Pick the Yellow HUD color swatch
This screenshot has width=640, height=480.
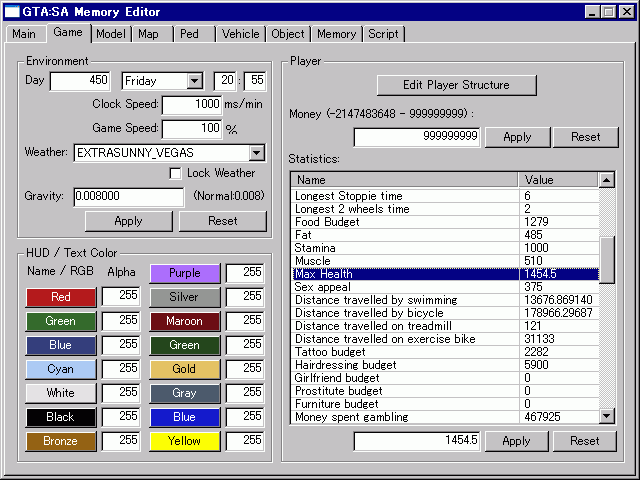[185, 441]
